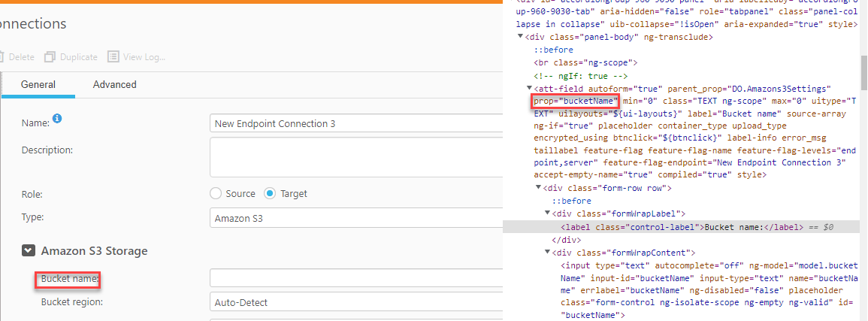Screen dimensions: 868x321
Task: Click the Description text area
Action: 356,158
